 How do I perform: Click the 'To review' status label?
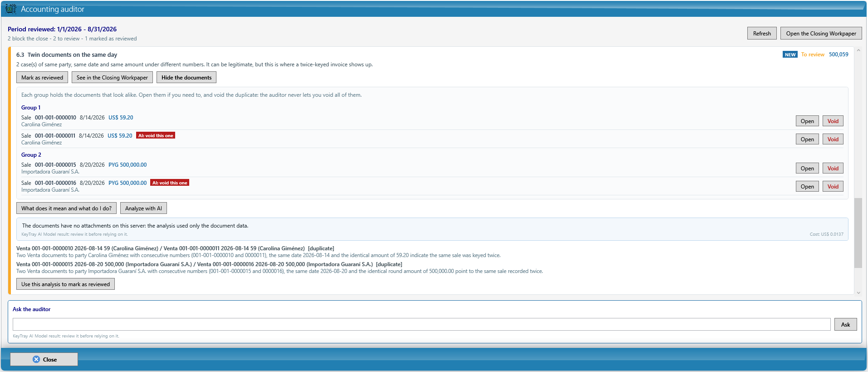(x=813, y=55)
